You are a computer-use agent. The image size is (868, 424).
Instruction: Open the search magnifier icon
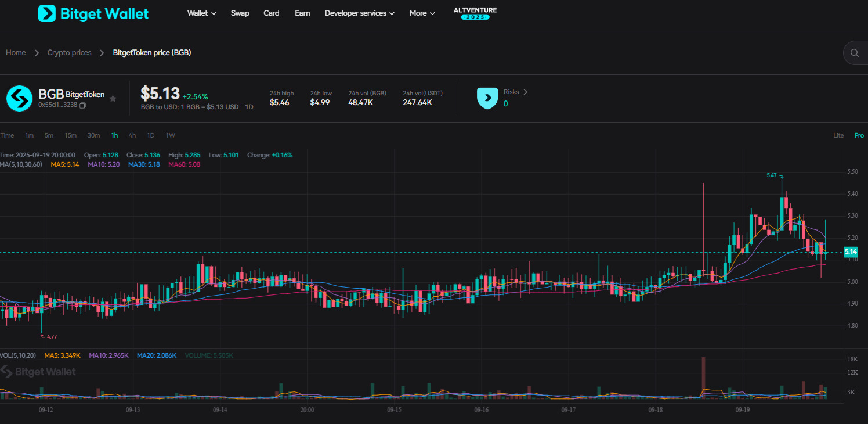[854, 53]
